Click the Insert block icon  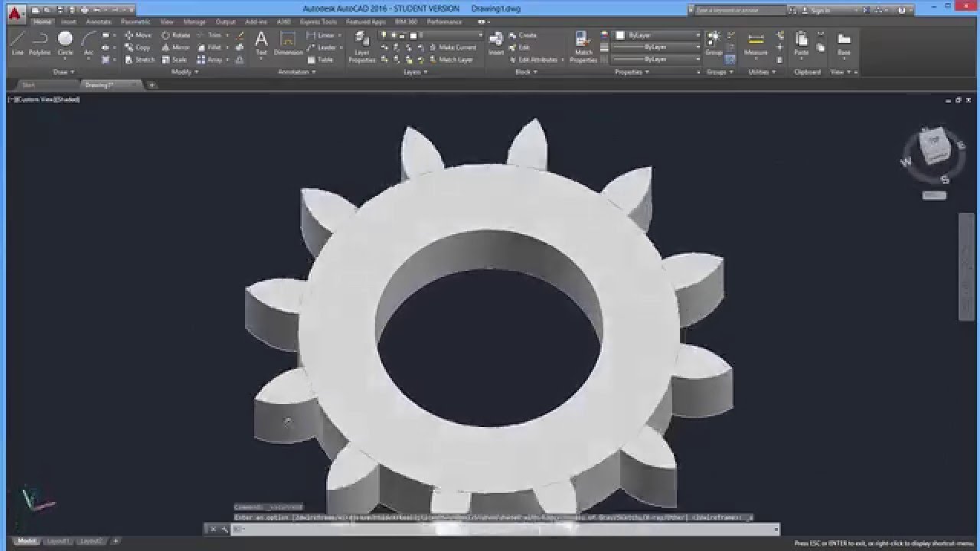click(x=496, y=44)
